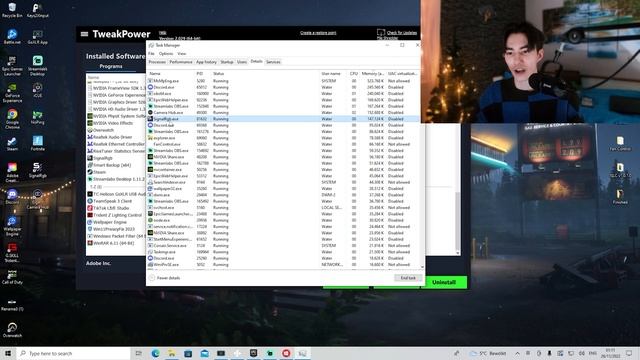Open the TweakPower hamburger menu

pyautogui.click(x=84, y=34)
